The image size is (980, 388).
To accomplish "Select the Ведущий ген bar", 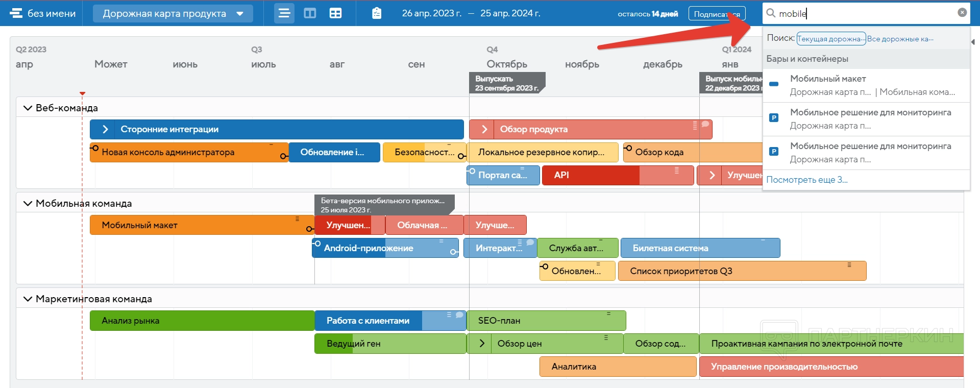I will click(x=390, y=344).
